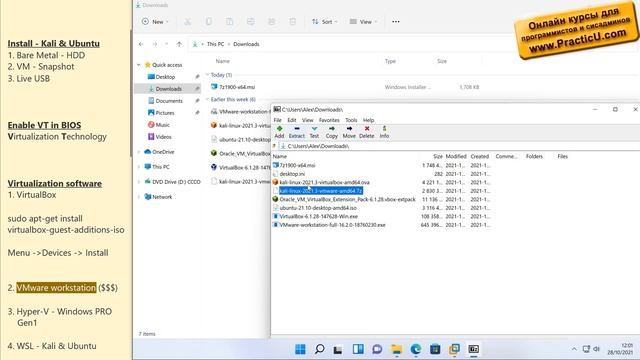The width and height of the screenshot is (640, 360).
Task: Open the View dropdown in Explorer
Action: tap(363, 22)
